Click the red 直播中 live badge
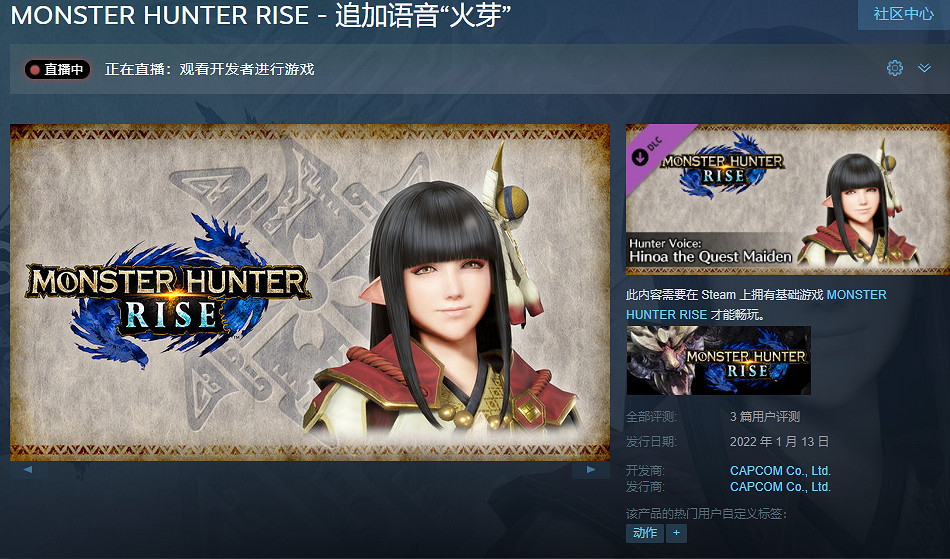 coord(58,70)
